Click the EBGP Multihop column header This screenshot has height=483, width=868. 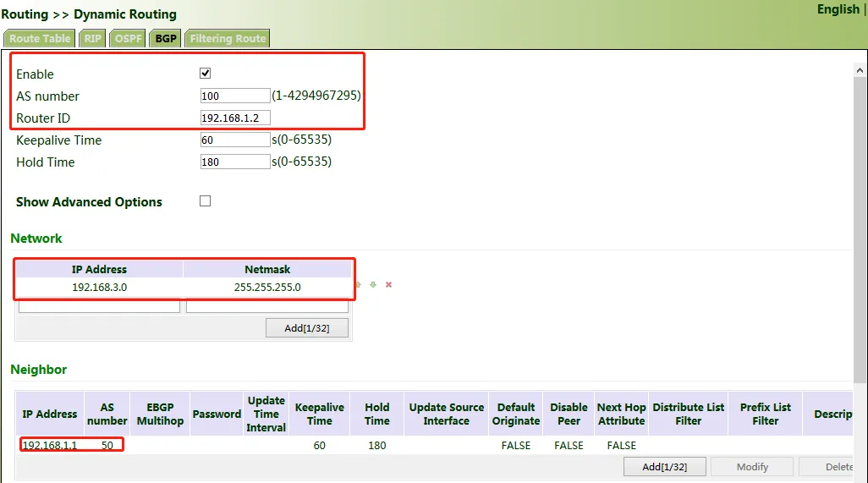pos(160,414)
